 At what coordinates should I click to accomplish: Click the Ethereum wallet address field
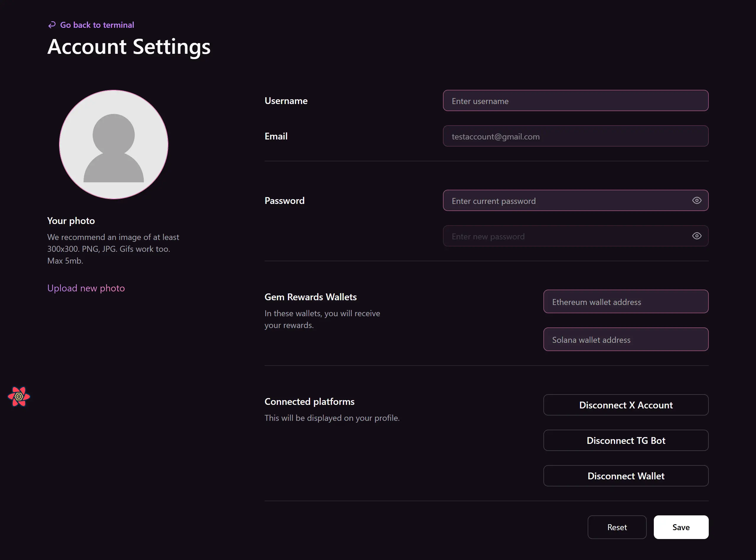[x=625, y=301]
